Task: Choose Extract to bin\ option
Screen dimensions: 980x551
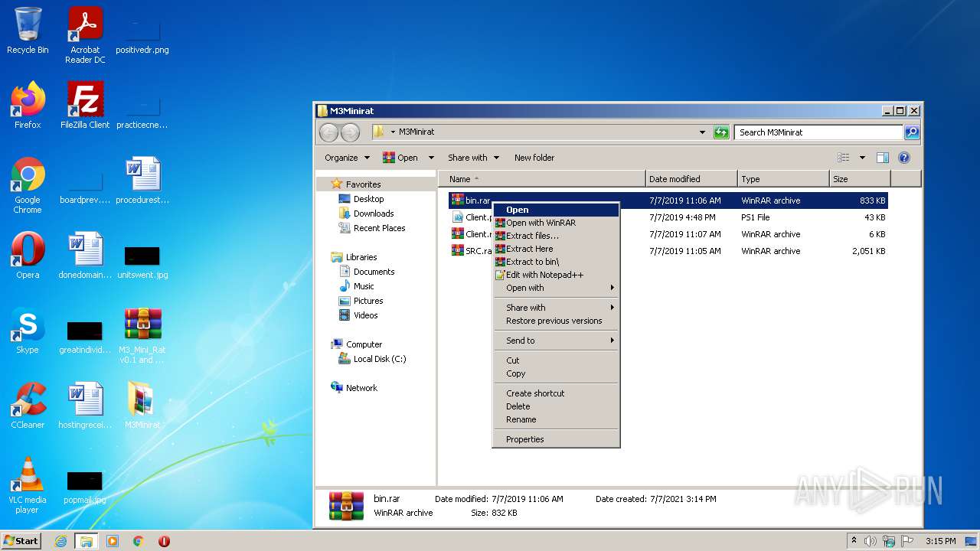Action: [556, 262]
